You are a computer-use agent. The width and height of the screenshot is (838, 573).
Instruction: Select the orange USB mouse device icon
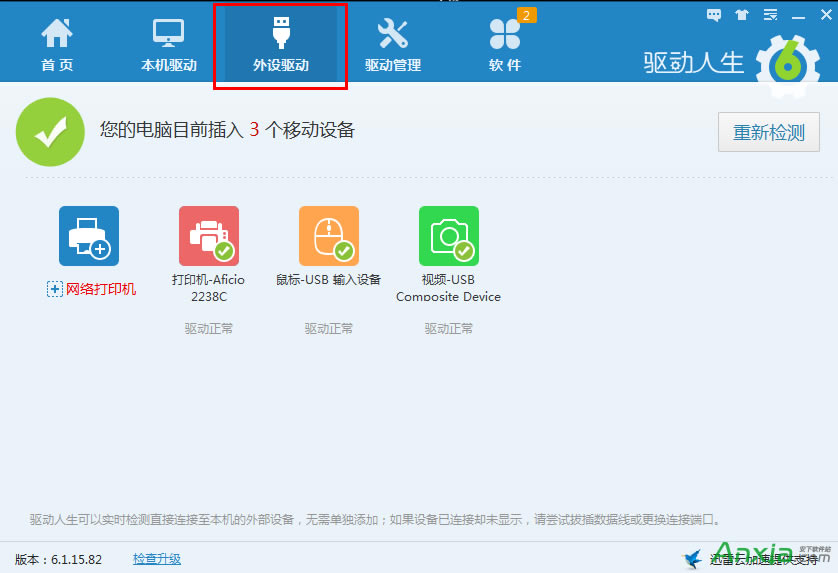coord(329,236)
